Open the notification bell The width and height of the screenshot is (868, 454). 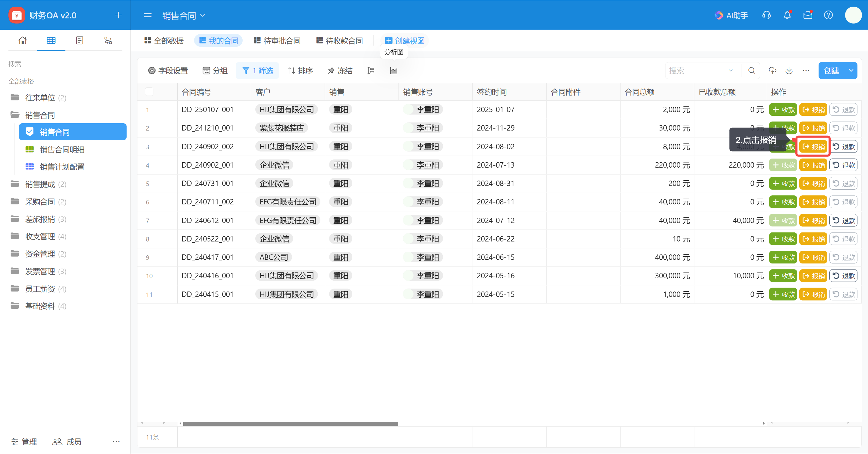point(787,15)
